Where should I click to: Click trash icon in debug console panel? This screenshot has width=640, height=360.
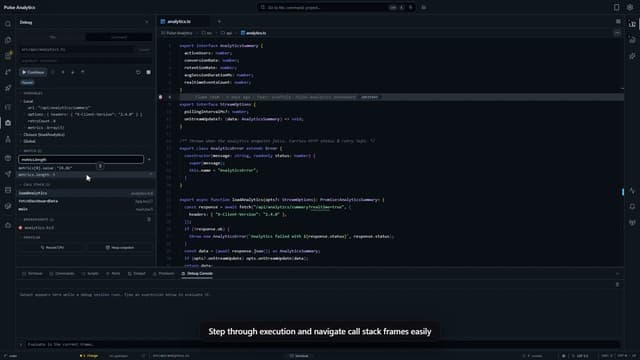tap(617, 284)
